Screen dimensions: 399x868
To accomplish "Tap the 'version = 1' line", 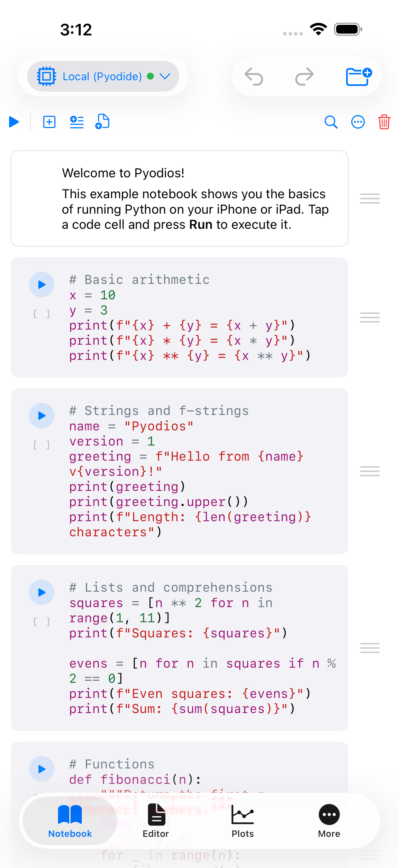I will 112,441.
